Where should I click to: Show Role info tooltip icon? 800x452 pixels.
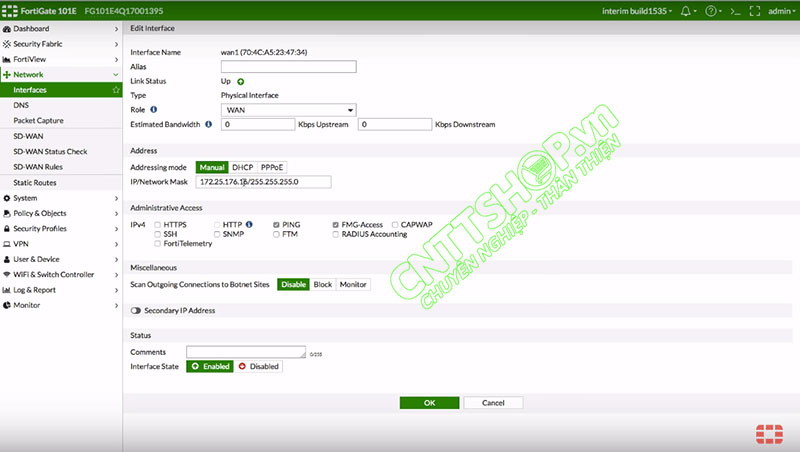(x=154, y=109)
